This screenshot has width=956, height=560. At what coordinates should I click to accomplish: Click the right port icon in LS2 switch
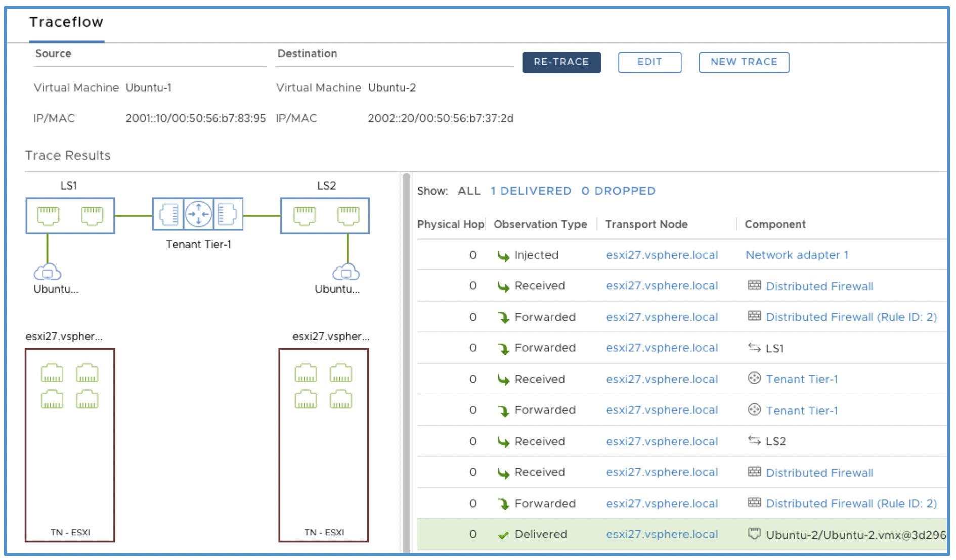click(x=348, y=216)
